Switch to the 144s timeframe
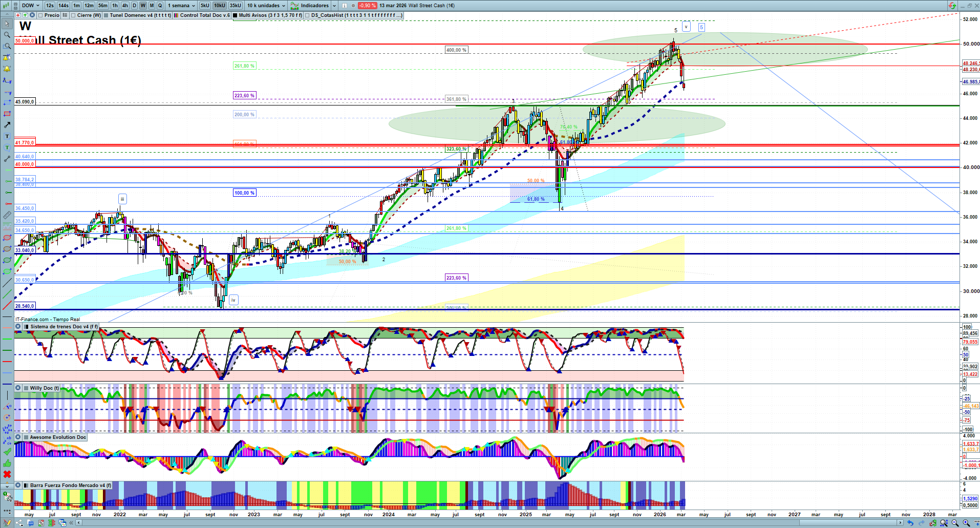980x528 pixels. [63, 6]
